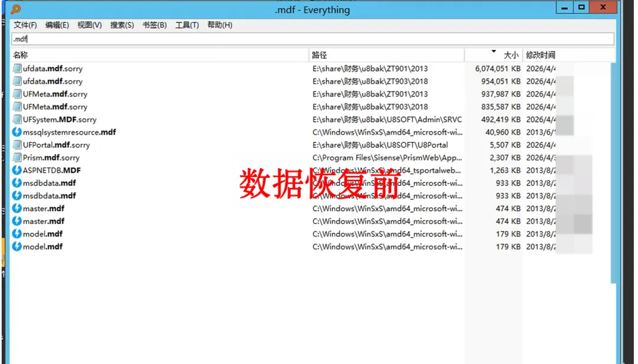The width and height of the screenshot is (638, 364).
Task: Open the 帮助(H) menu
Action: pyautogui.click(x=220, y=25)
